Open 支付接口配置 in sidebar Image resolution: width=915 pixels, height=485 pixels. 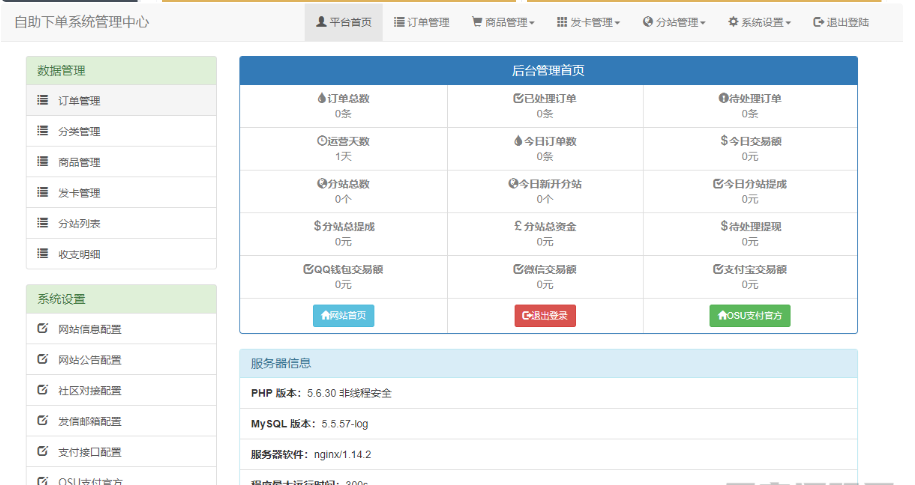pyautogui.click(x=121, y=452)
